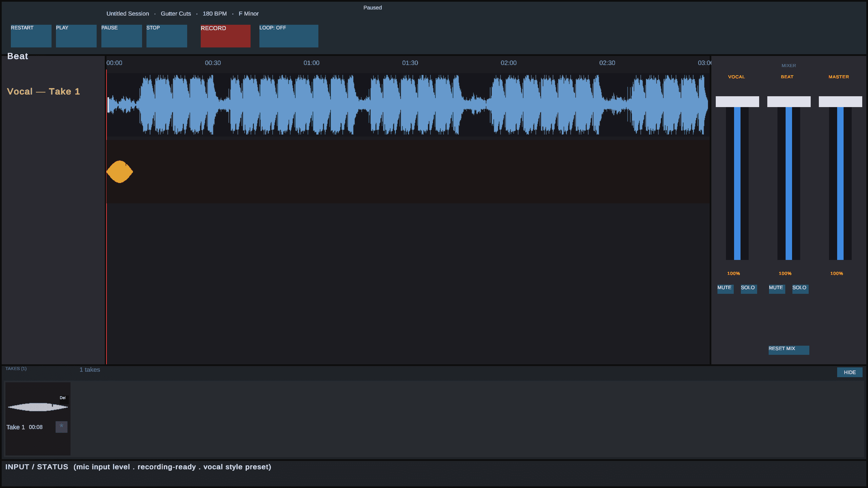The width and height of the screenshot is (868, 488).
Task: Click the MASTER volume fader handle
Action: pos(840,102)
